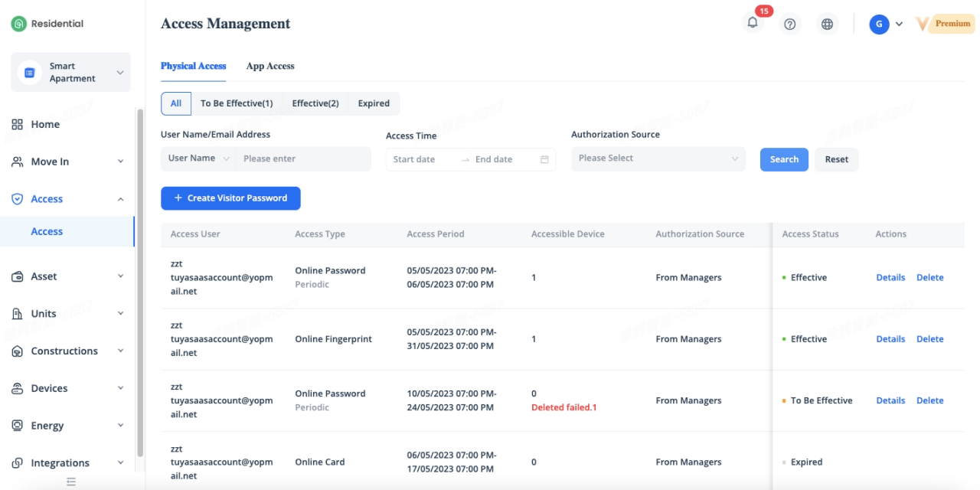Select the Effective(2) status filter

point(315,103)
